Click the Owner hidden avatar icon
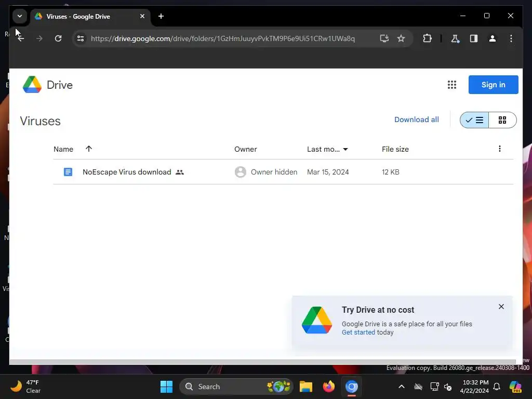Viewport: 532px width, 399px height. (240, 172)
